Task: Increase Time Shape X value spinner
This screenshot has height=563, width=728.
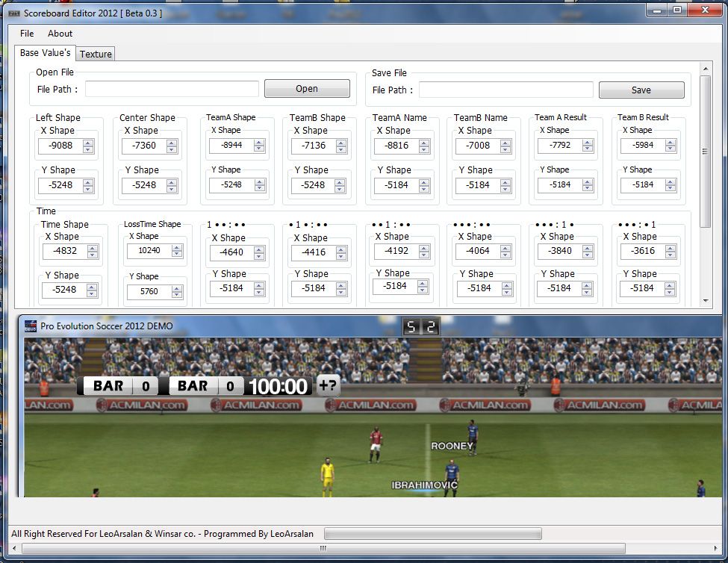Action: pyautogui.click(x=92, y=248)
